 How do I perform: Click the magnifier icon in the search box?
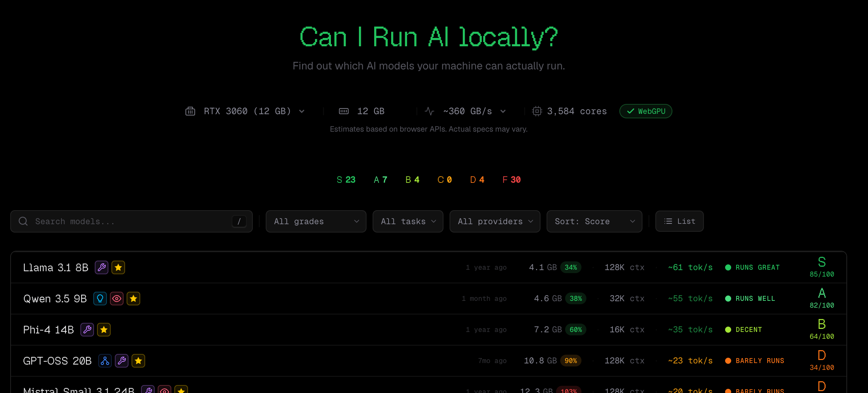click(23, 221)
